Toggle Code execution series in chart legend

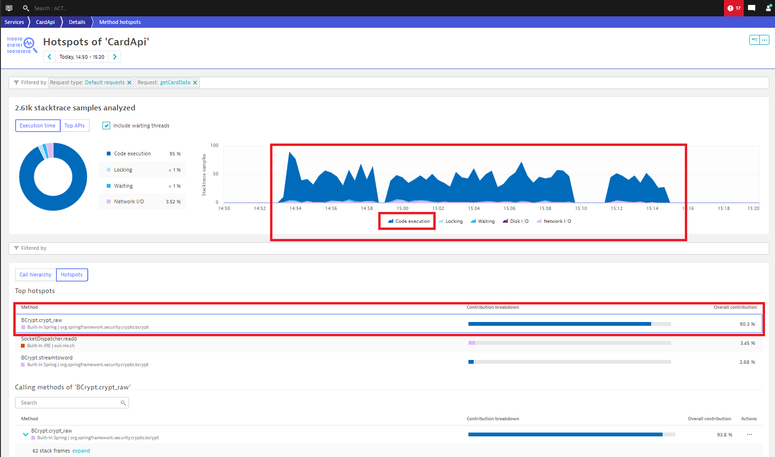(x=408, y=221)
